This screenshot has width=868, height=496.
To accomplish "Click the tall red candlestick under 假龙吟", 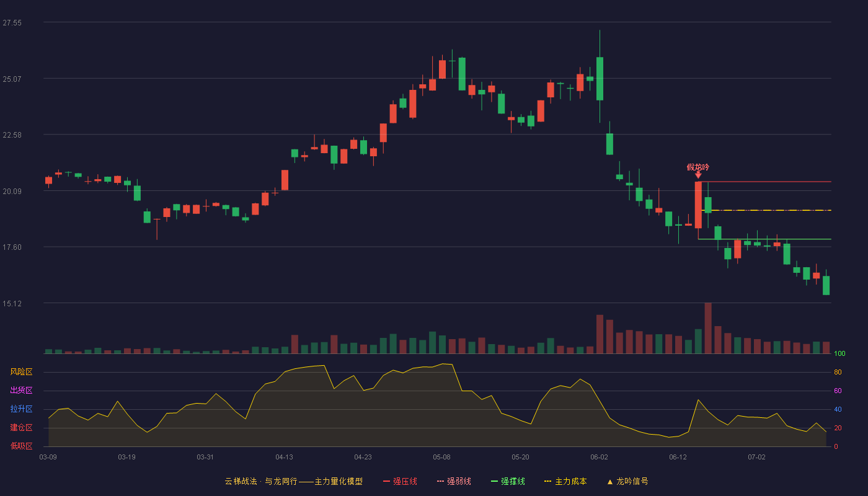I will click(x=698, y=205).
